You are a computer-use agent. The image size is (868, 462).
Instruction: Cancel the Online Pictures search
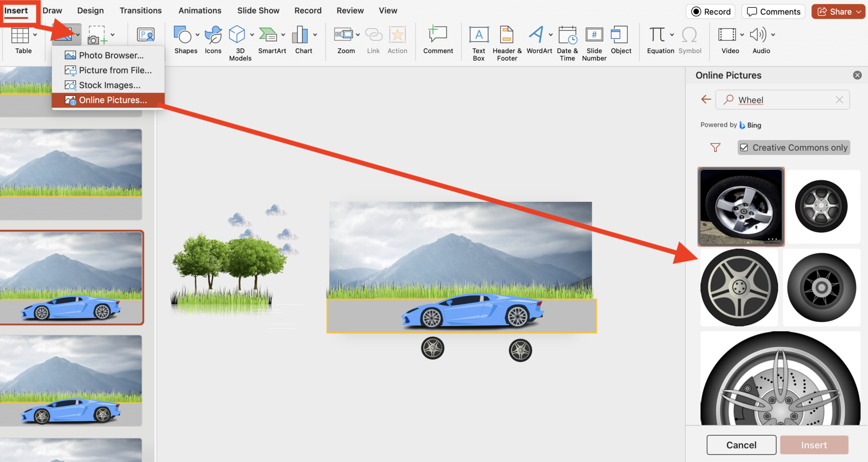(x=741, y=445)
